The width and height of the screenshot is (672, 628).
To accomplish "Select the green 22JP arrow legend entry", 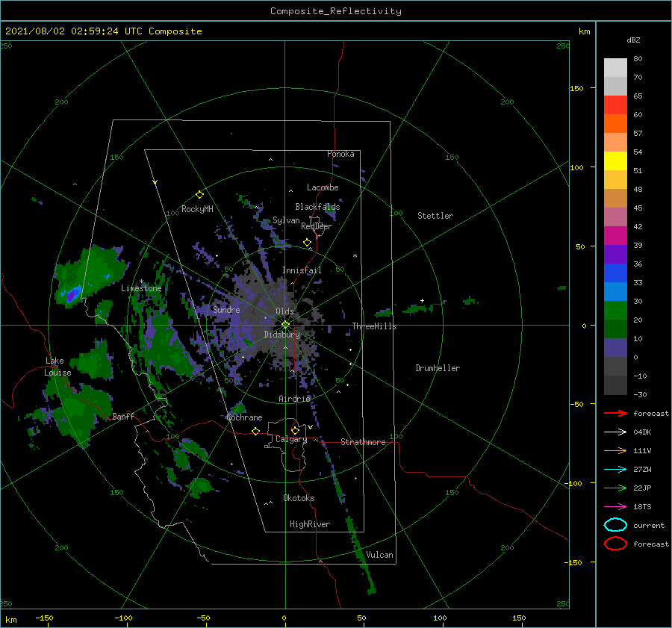I will point(615,488).
